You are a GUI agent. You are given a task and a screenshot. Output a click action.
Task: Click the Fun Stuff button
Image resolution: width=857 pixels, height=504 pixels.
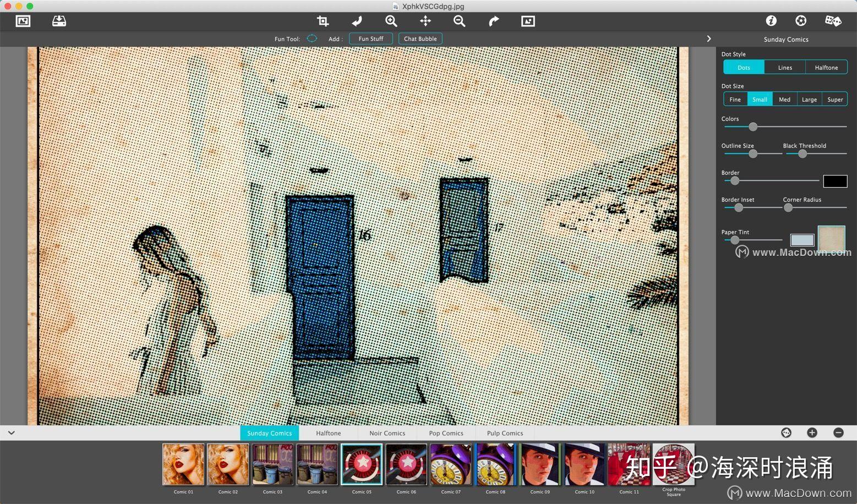pos(370,39)
